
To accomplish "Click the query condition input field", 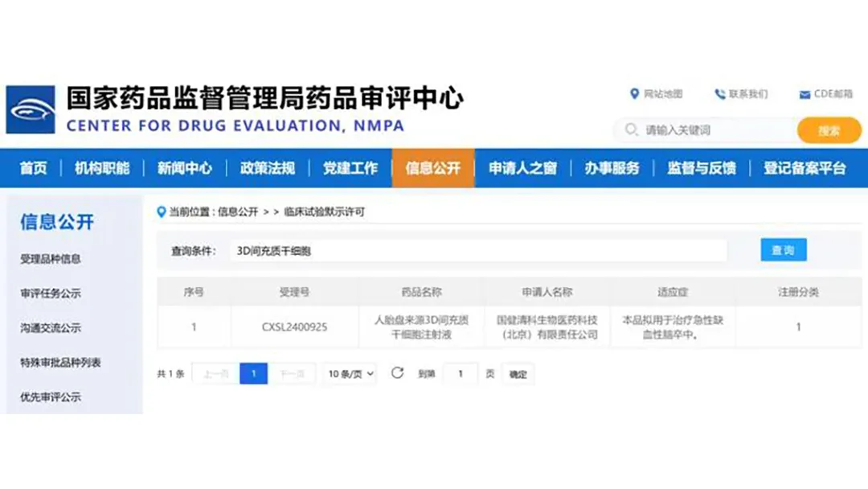I will [478, 251].
